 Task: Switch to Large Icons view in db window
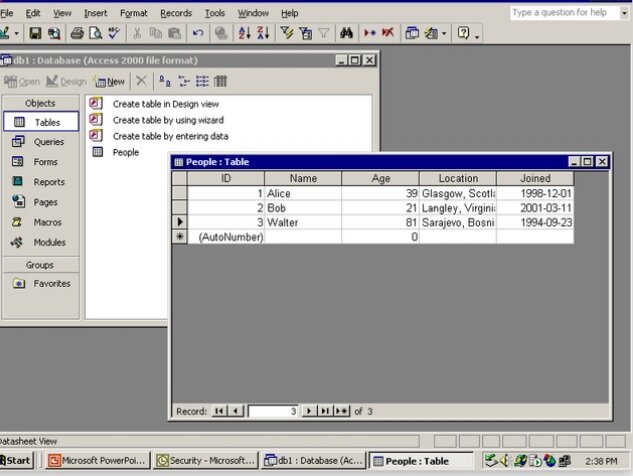[164, 81]
